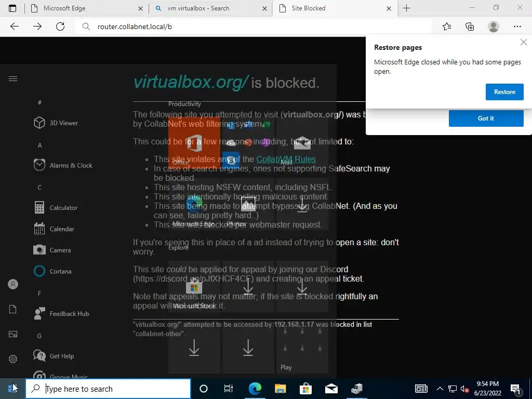The width and height of the screenshot is (532, 399).
Task: Open the CollabVM Rules link
Action: [286, 159]
